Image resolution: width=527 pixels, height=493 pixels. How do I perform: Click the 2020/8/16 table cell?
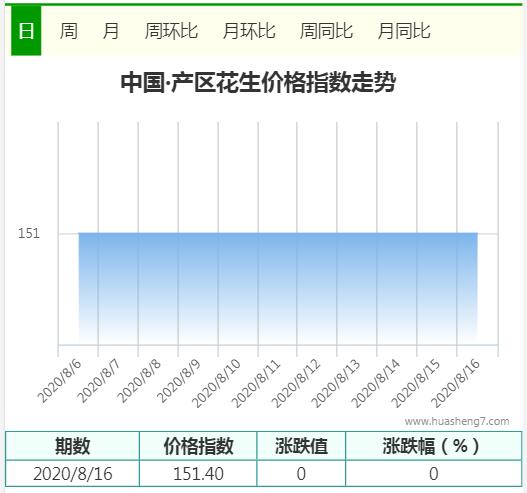point(72,474)
